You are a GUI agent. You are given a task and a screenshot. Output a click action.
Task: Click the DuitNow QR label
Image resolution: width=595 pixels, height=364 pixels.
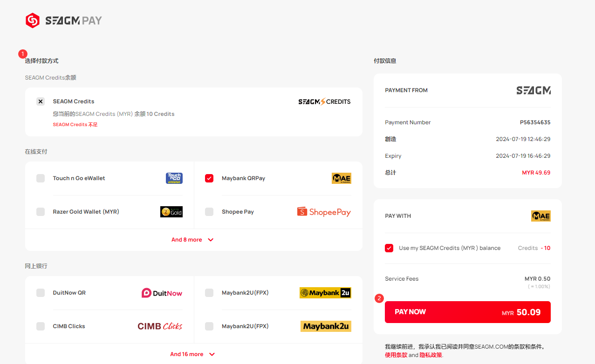point(69,293)
